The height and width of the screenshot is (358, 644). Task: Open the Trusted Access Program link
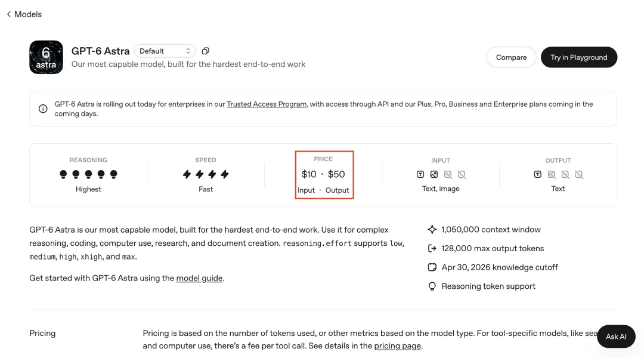[267, 104]
